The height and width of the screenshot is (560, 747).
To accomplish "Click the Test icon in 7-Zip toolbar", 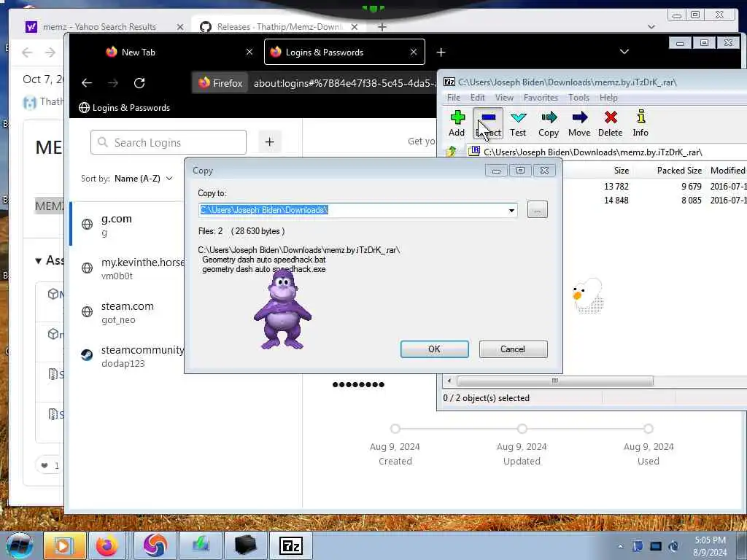I will tap(518, 123).
